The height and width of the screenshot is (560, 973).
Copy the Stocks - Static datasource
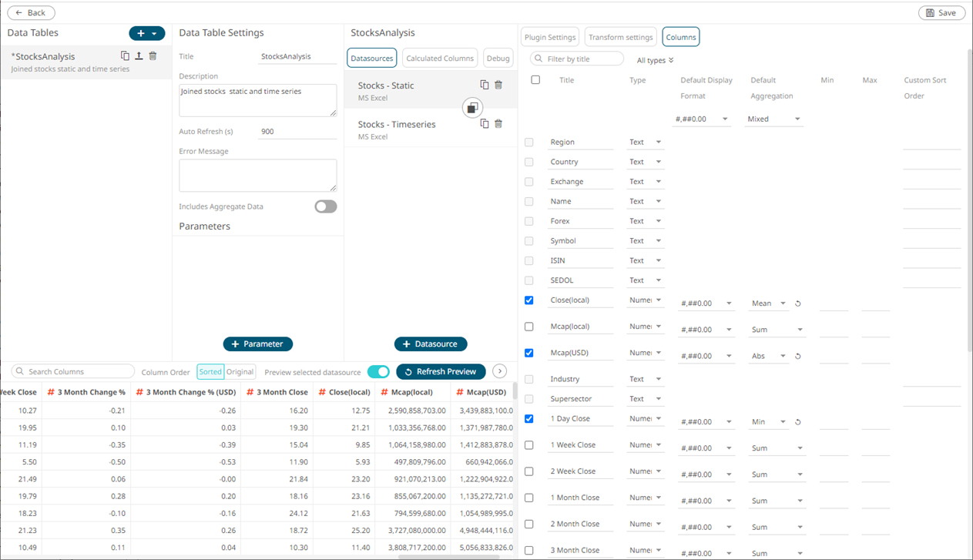(x=485, y=85)
